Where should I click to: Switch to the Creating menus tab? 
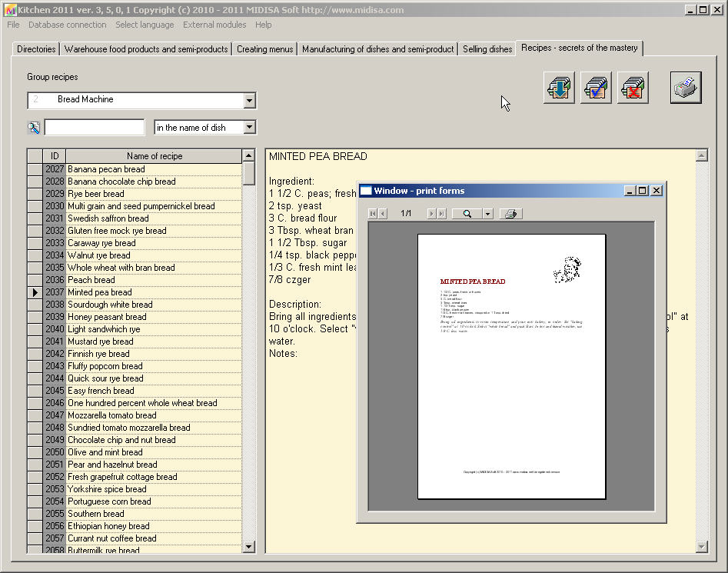pos(264,49)
